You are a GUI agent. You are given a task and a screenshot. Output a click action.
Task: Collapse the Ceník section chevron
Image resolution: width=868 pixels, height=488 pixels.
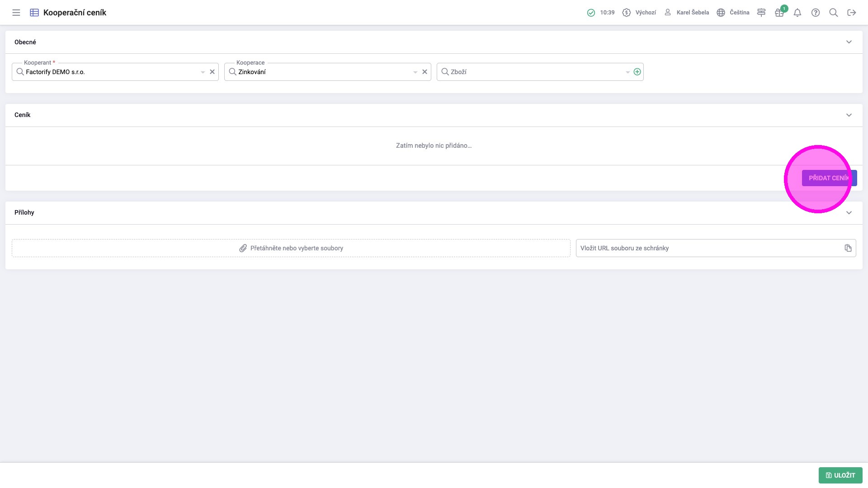849,115
